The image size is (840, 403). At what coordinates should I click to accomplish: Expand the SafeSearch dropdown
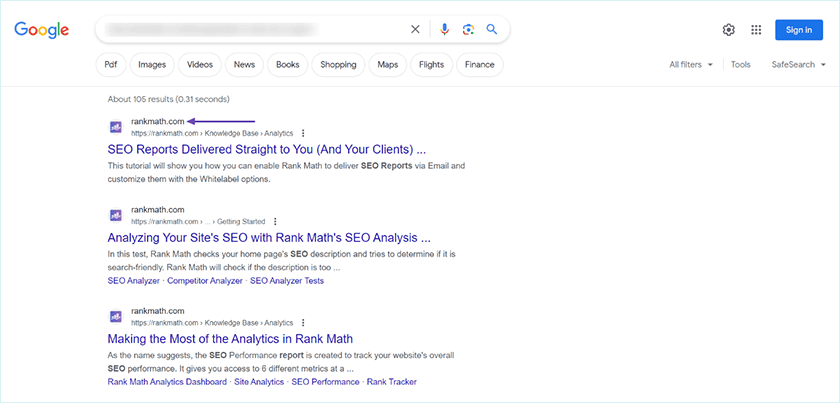[x=798, y=64]
